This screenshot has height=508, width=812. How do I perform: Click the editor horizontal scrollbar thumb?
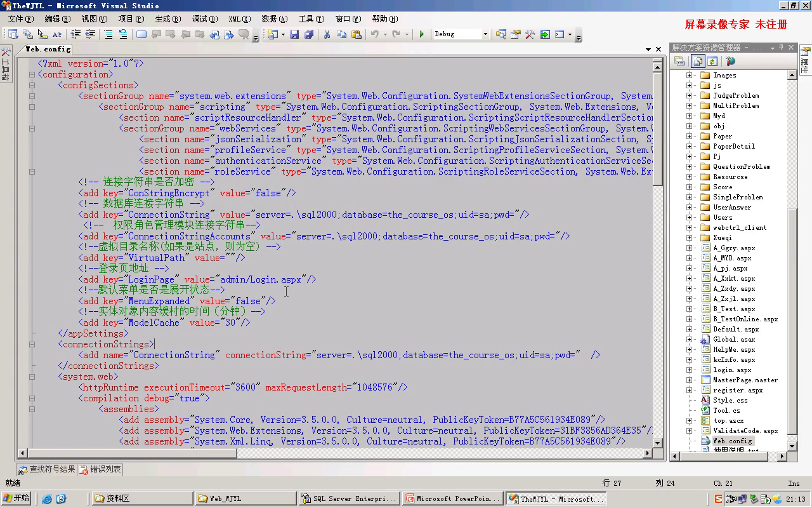132,453
